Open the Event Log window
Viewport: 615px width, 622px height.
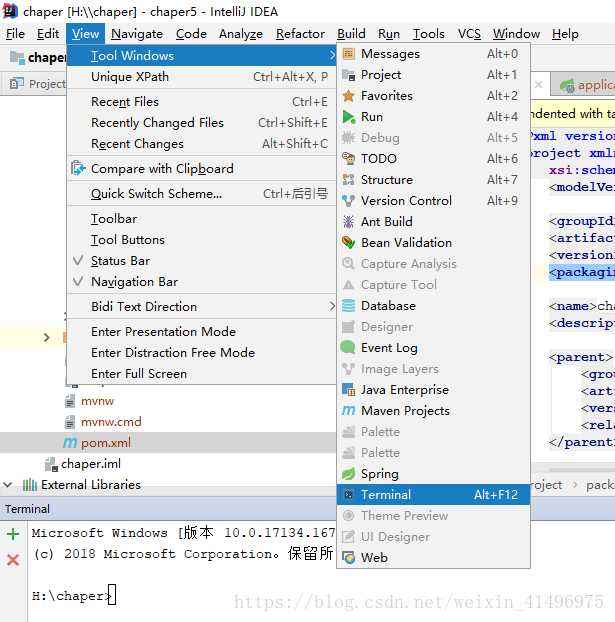(433, 348)
